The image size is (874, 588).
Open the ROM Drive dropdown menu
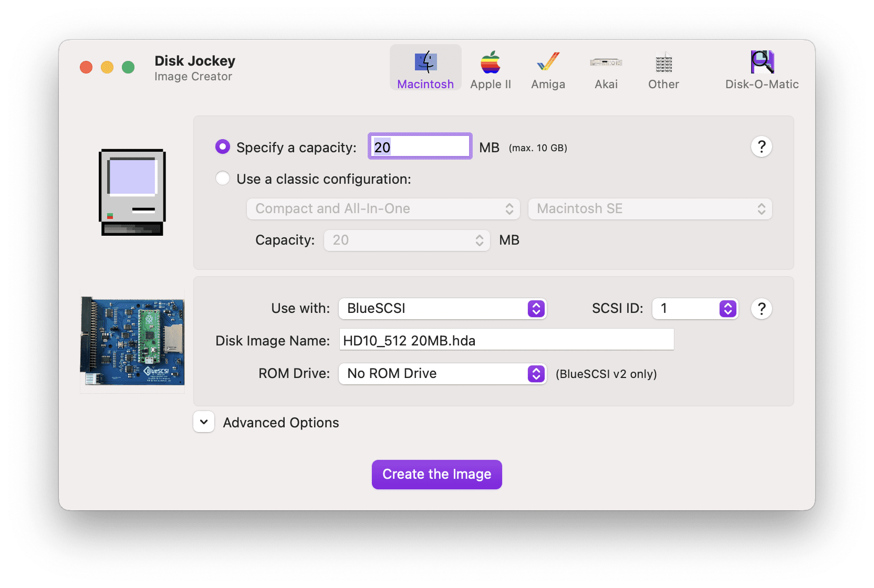click(x=443, y=374)
